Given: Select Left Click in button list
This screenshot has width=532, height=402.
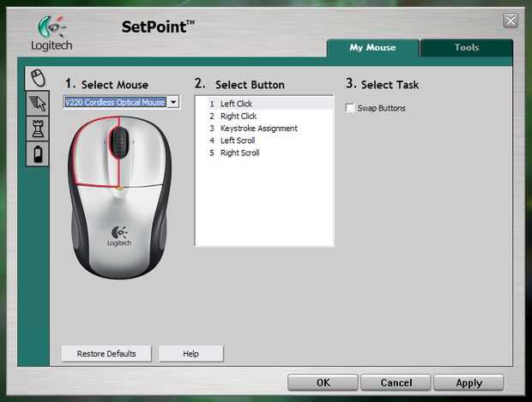Looking at the screenshot, I should coord(264,104).
